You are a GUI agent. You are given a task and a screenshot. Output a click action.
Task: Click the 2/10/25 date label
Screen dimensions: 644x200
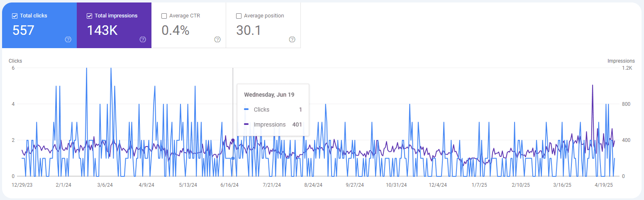click(x=521, y=185)
